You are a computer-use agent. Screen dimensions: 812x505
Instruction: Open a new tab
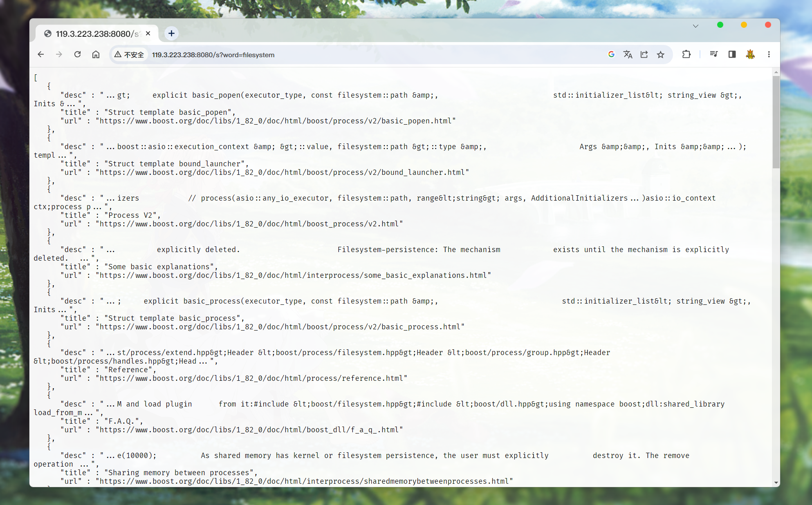pyautogui.click(x=171, y=34)
